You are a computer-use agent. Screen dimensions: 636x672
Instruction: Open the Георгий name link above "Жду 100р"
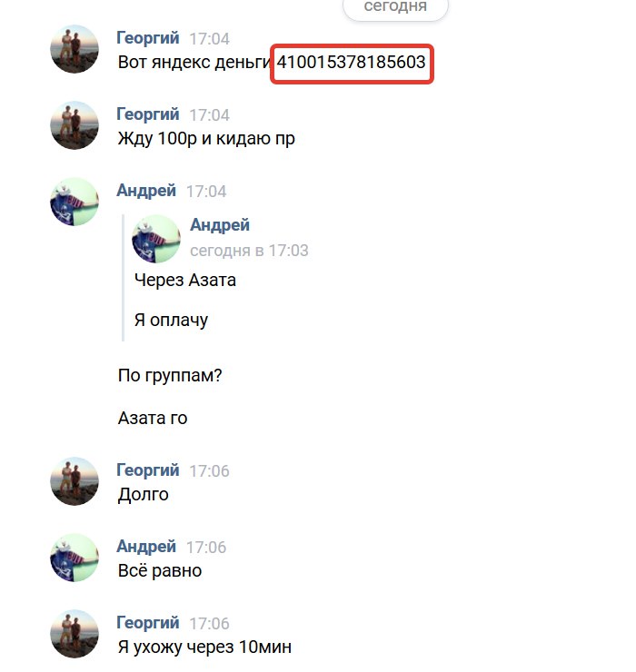tap(148, 114)
